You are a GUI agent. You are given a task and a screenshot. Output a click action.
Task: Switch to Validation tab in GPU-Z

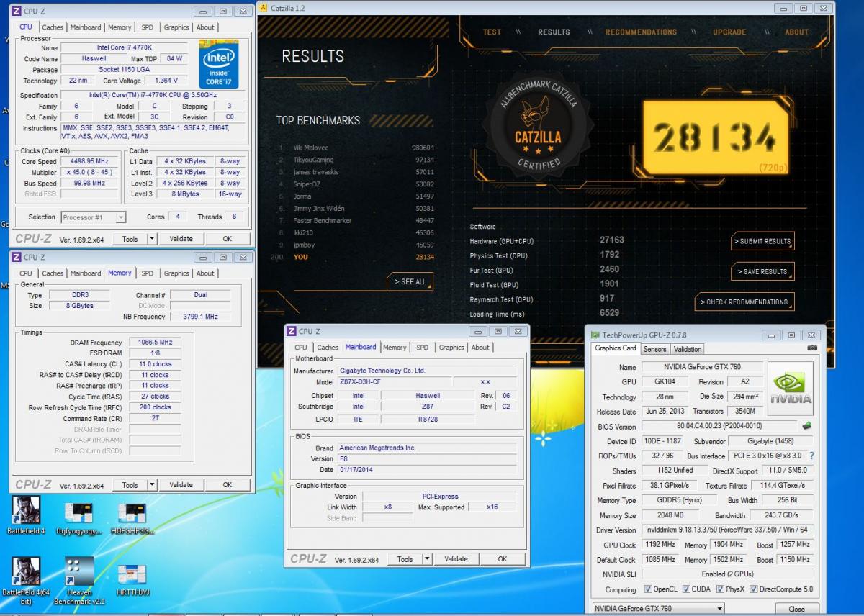point(688,349)
